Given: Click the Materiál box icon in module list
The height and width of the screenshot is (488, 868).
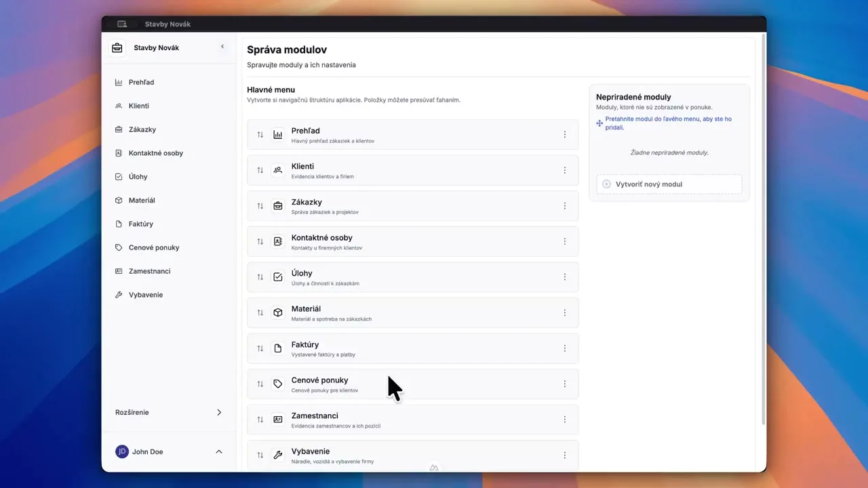Looking at the screenshot, I should coord(277,312).
